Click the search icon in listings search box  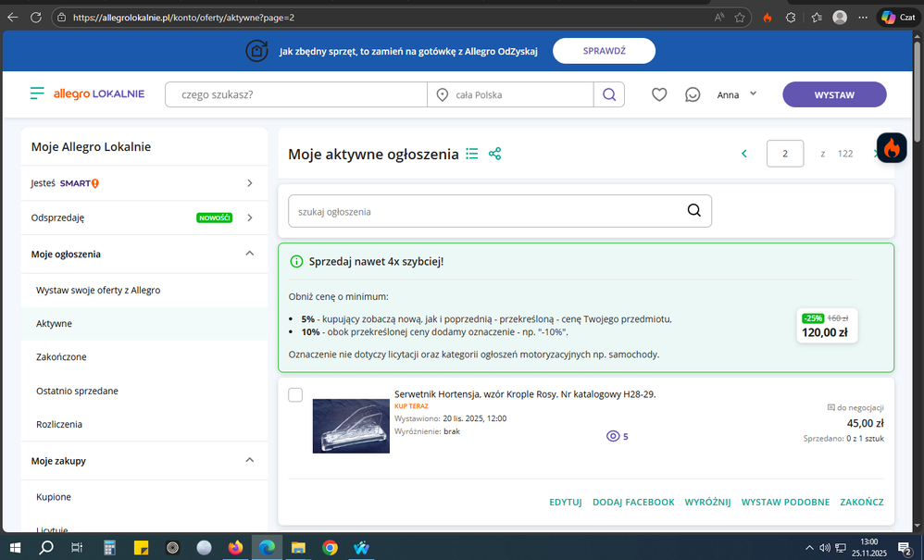tap(694, 211)
